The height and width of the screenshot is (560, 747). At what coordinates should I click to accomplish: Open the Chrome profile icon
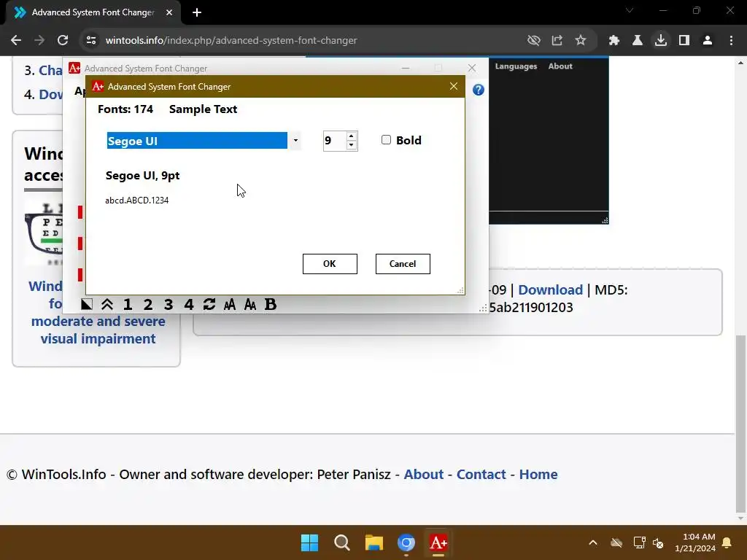[x=708, y=40]
